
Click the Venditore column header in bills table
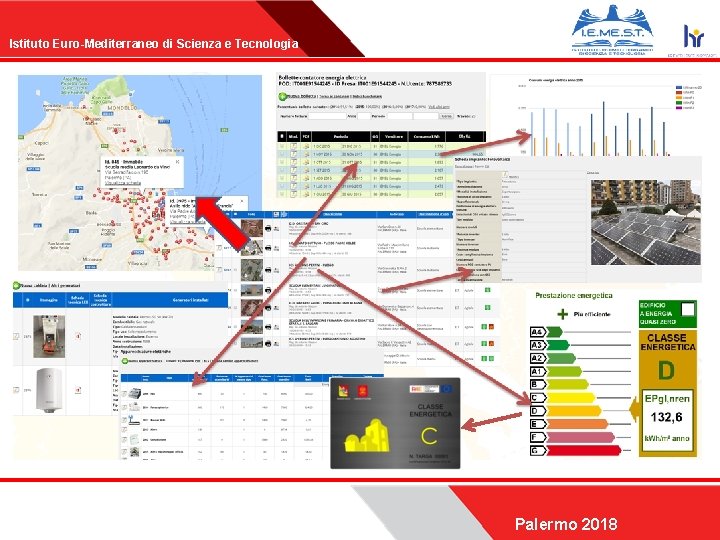(394, 136)
